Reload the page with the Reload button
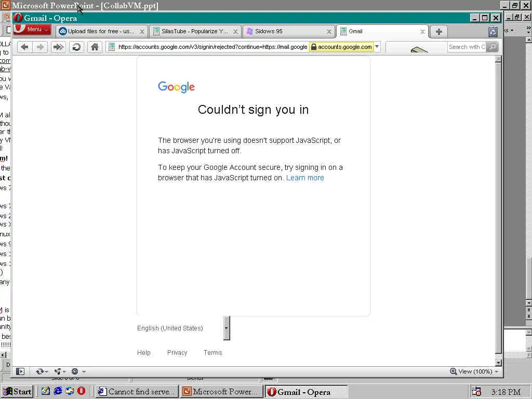 (77, 47)
